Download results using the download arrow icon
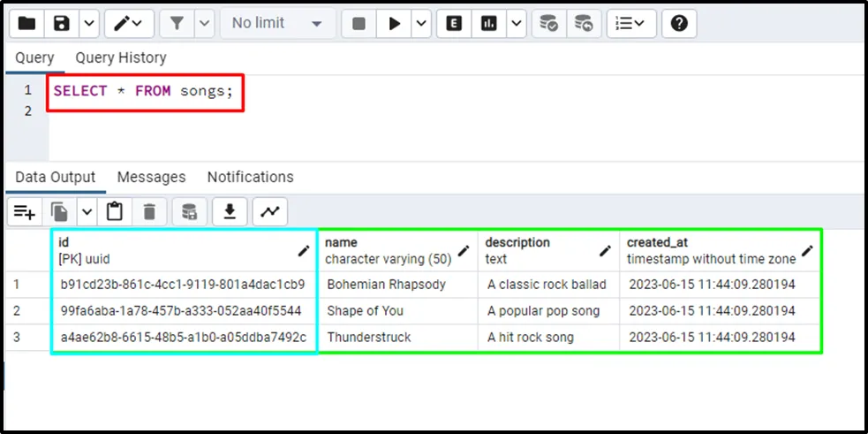868x434 pixels. (x=230, y=211)
